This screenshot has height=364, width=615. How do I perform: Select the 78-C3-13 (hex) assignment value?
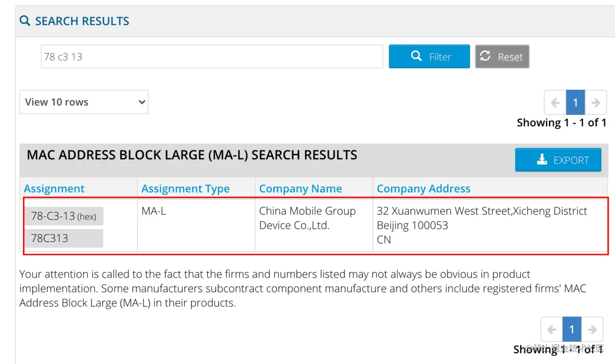point(63,216)
